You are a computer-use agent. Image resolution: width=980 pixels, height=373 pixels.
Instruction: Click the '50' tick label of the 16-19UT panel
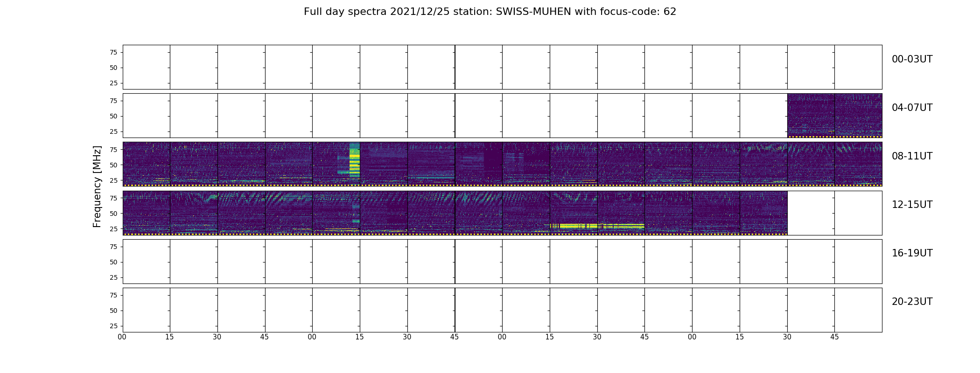(x=113, y=262)
